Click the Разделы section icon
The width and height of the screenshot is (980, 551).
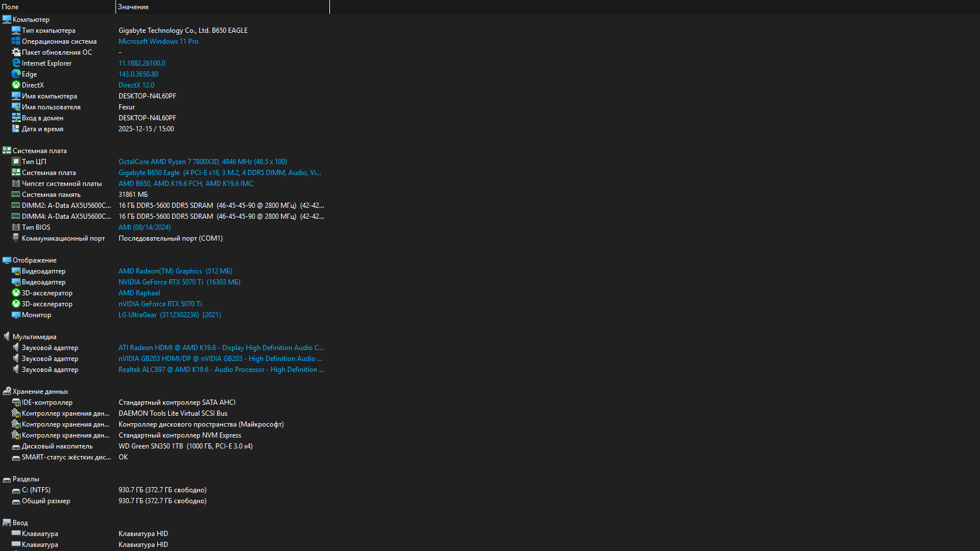click(x=7, y=479)
